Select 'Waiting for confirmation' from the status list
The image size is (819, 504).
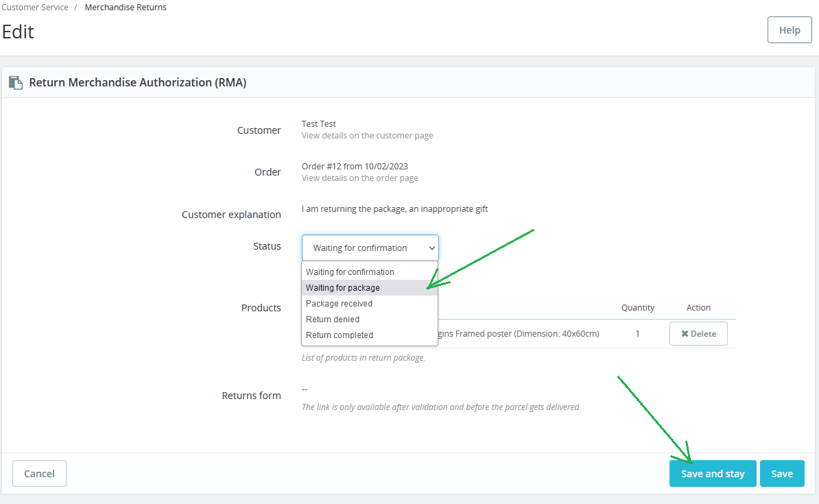click(350, 272)
